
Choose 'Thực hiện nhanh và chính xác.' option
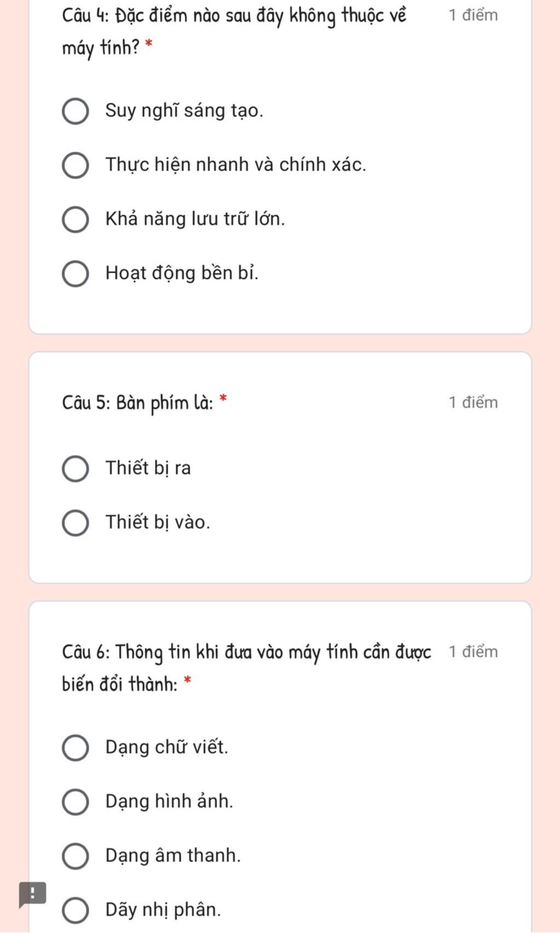click(75, 166)
